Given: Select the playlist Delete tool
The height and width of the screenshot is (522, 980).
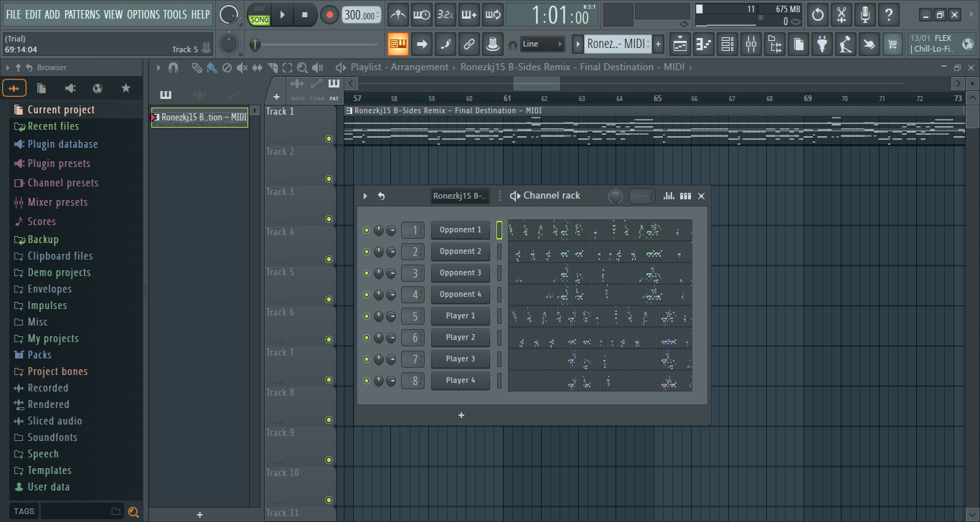Looking at the screenshot, I should tap(227, 67).
